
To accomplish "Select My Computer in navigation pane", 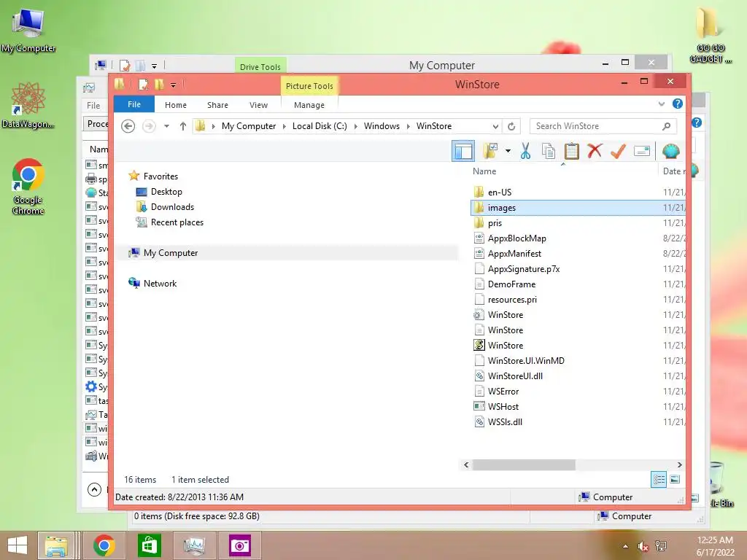I will pyautogui.click(x=171, y=253).
